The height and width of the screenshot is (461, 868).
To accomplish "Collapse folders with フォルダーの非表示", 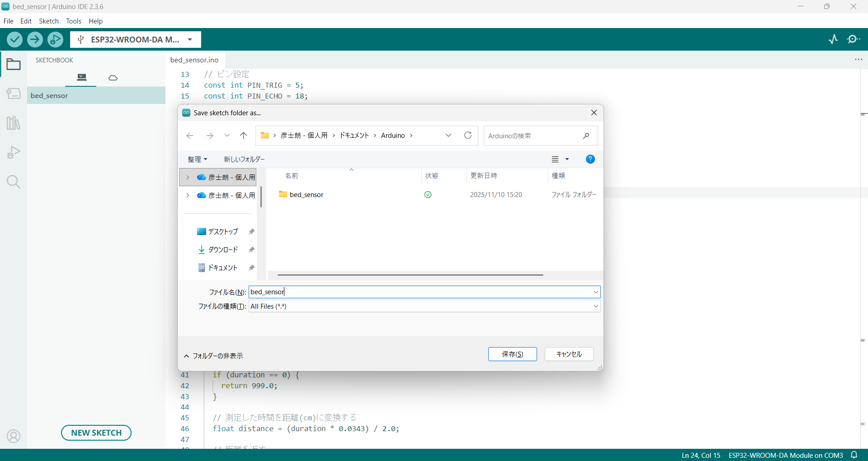I will point(213,356).
